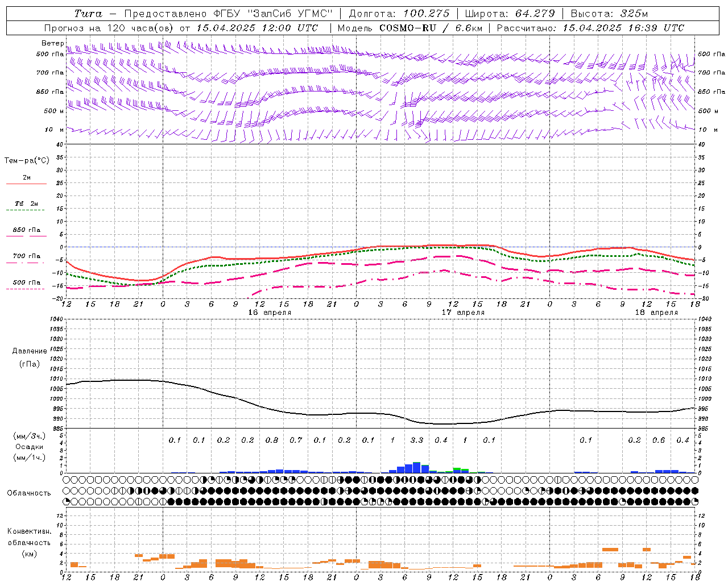Click the "(мм/3ч.)" precipitation unit label
This screenshot has height=582, width=728.
[28, 436]
